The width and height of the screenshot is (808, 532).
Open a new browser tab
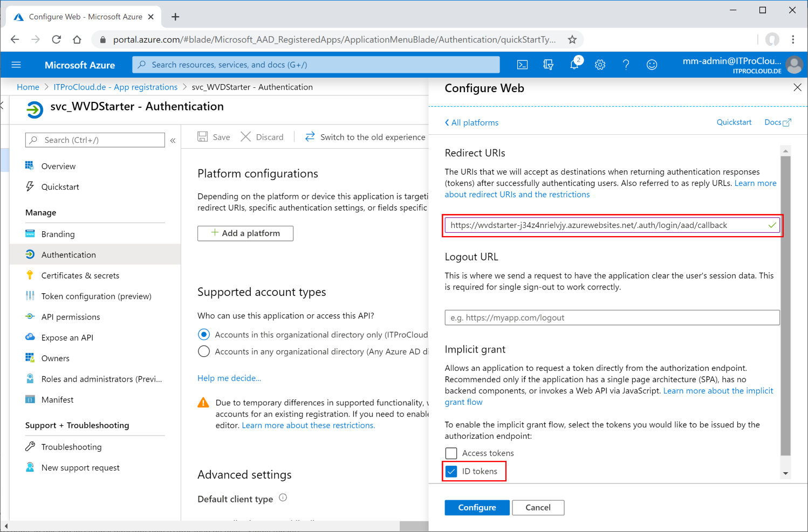coord(175,17)
